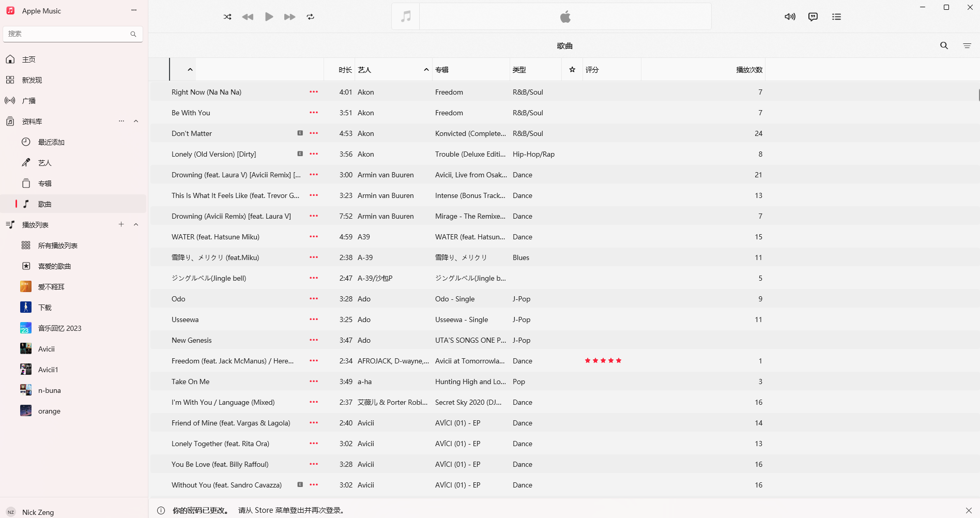Open the volume control
This screenshot has height=518, width=980.
[x=790, y=17]
